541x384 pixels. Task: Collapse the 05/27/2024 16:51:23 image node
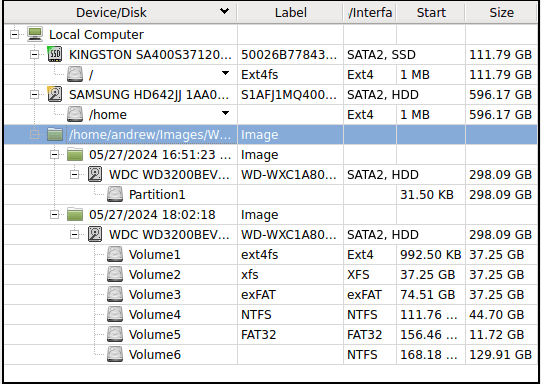[55, 155]
